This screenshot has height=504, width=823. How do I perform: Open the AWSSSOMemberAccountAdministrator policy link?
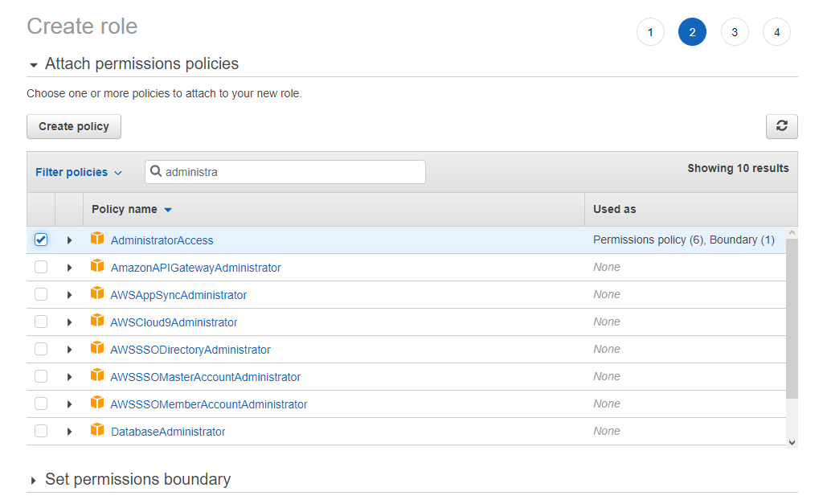209,404
